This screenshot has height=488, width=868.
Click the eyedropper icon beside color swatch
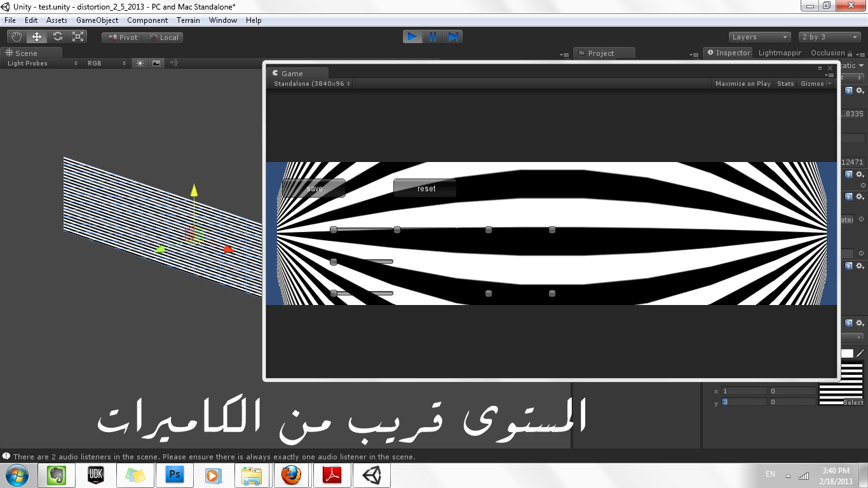(x=860, y=353)
